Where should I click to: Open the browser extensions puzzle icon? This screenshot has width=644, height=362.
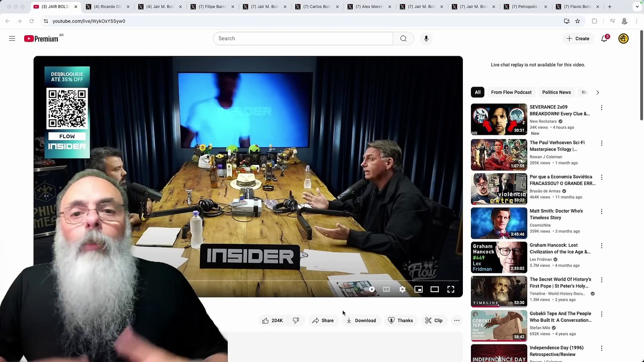pos(594,21)
